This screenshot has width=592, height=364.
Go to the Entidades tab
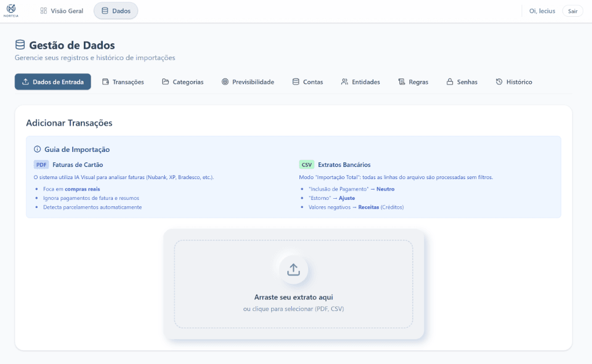360,82
